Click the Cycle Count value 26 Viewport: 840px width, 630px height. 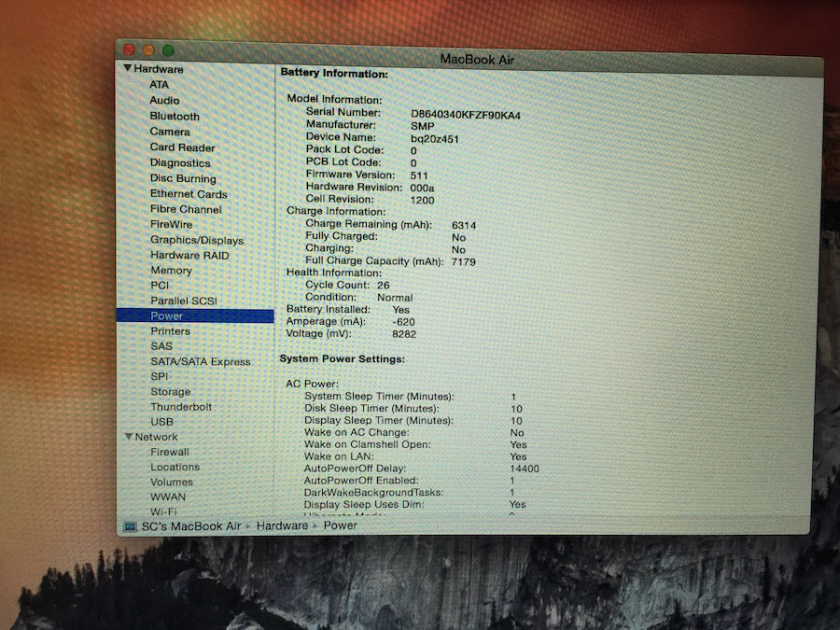point(383,286)
